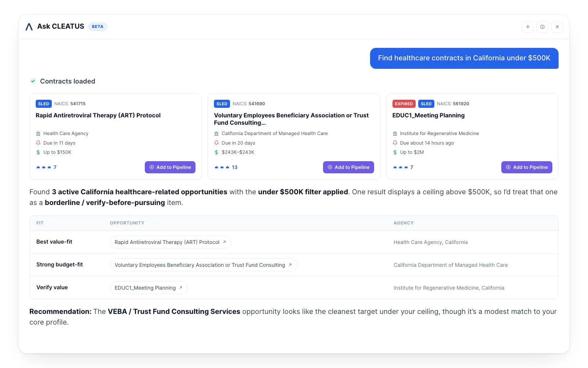The width and height of the screenshot is (588, 368).
Task: Open Voluntary Employees Beneficiary Association card title
Action: [x=291, y=119]
